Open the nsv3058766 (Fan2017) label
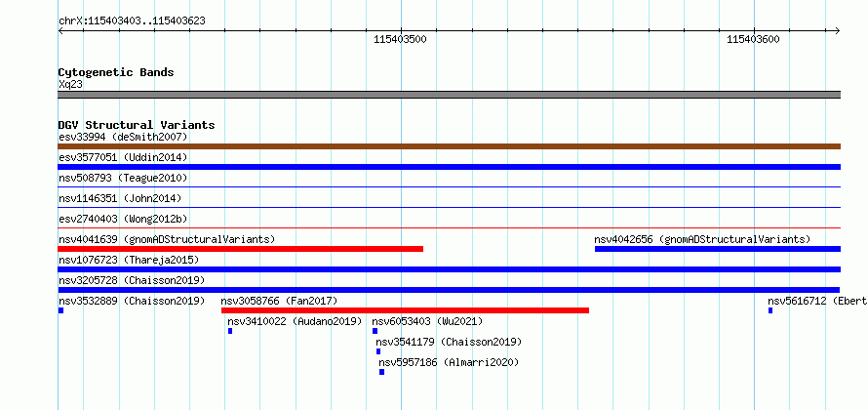The height and width of the screenshot is (410, 868). [279, 301]
